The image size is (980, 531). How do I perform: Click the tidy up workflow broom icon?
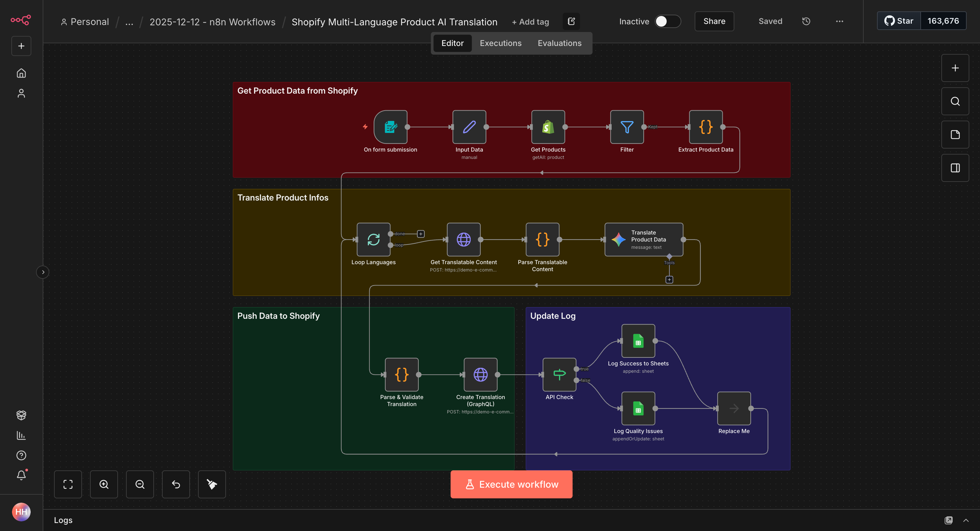pos(212,484)
